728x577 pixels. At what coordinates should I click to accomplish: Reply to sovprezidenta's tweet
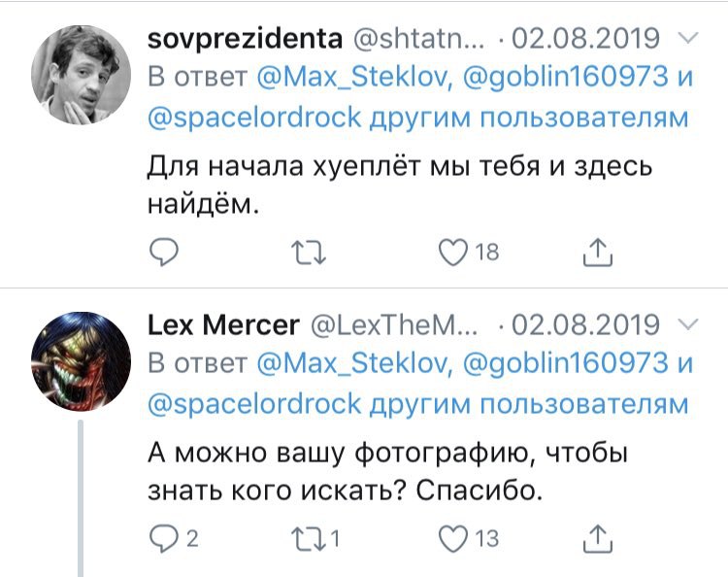(x=164, y=253)
